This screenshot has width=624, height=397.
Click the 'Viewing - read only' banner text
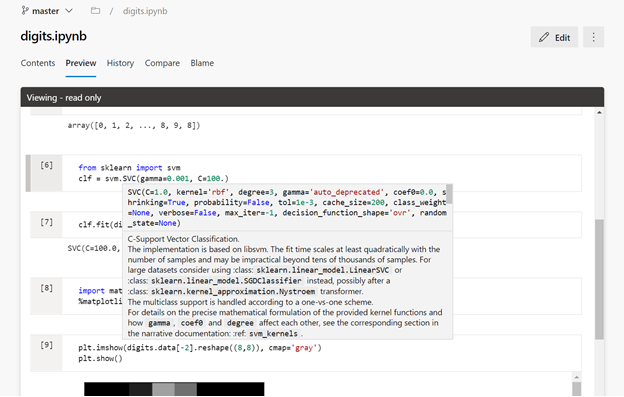(x=64, y=98)
